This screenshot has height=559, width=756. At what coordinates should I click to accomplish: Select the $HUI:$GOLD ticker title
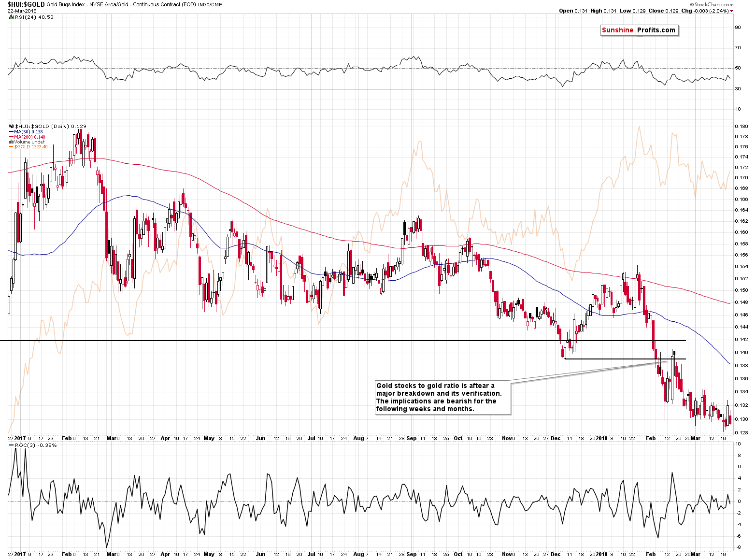[26, 4]
